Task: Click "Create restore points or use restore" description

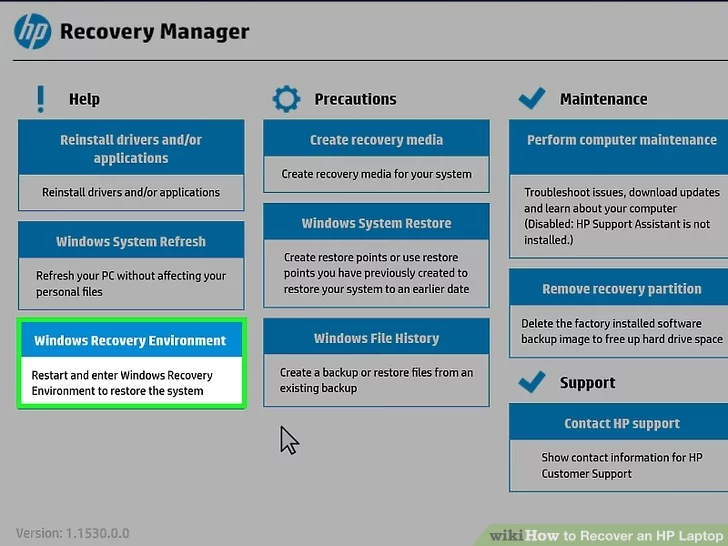Action: pyautogui.click(x=376, y=273)
